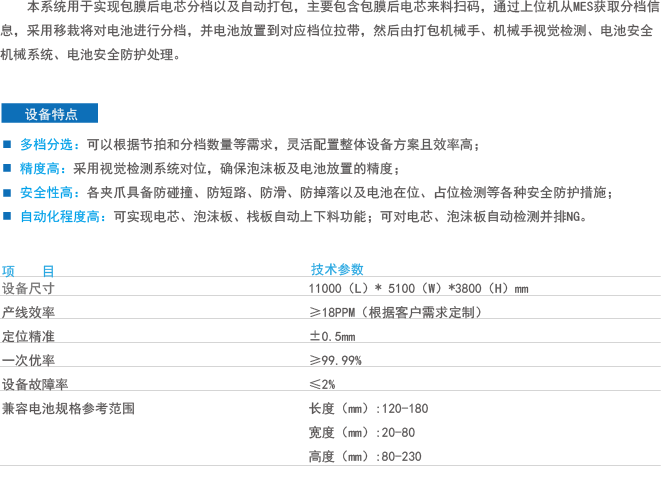Select the 多档分选 feature heading

click(46, 145)
